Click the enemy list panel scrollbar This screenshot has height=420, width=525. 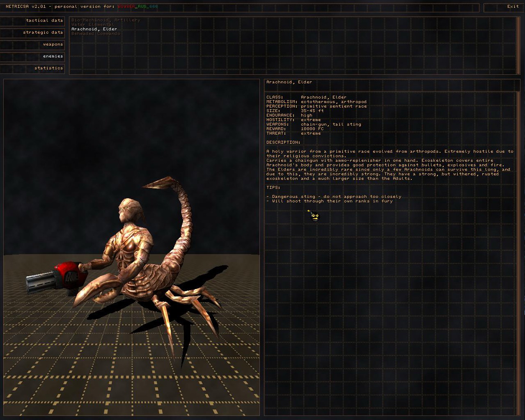(x=518, y=45)
